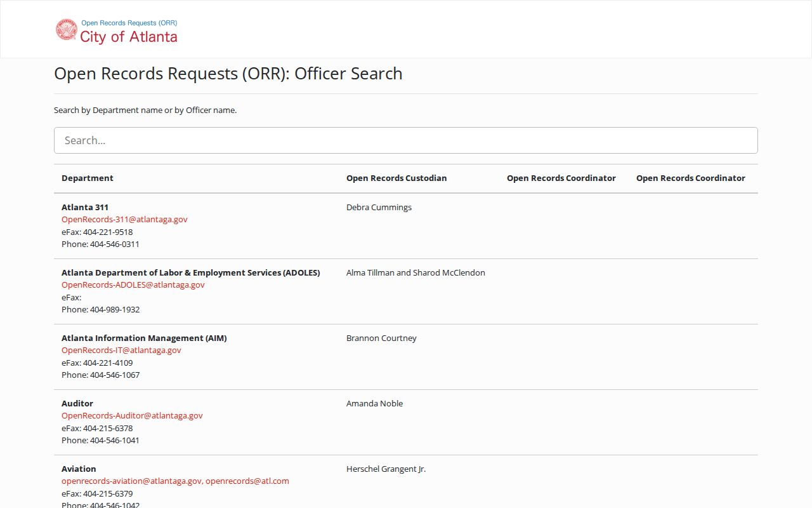
Task: Email OpenRecords-311@atlantaga.gov
Action: (124, 219)
